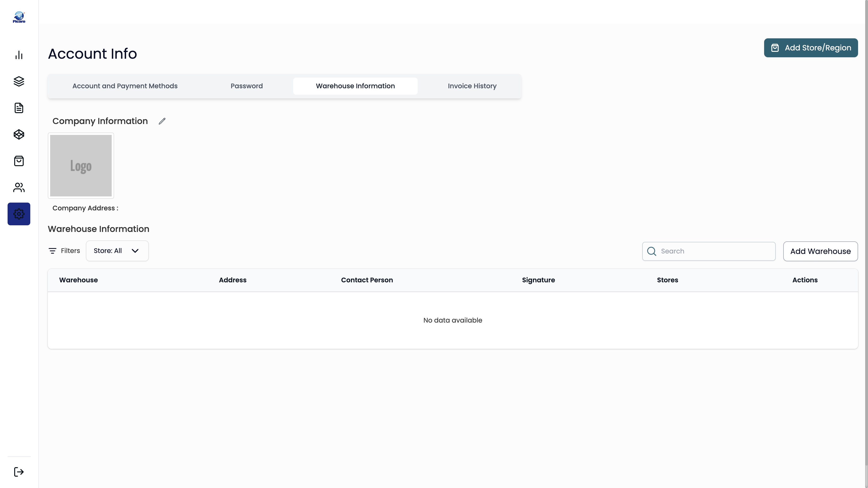Click the Add Warehouse button
The image size is (868, 488).
pyautogui.click(x=820, y=251)
